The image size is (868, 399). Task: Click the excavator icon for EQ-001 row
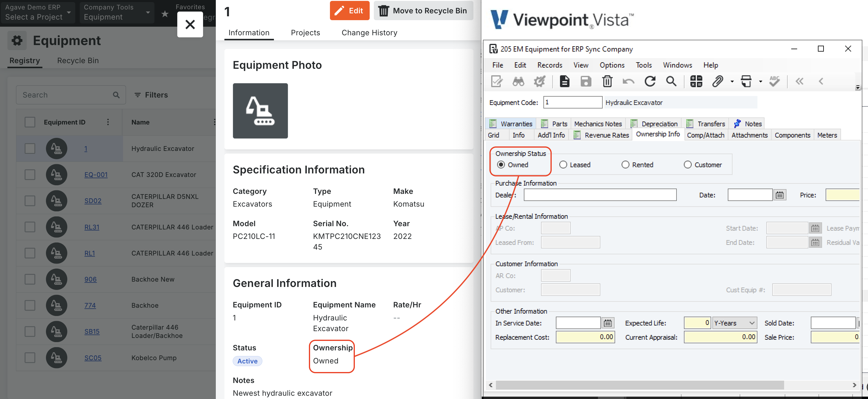(56, 175)
